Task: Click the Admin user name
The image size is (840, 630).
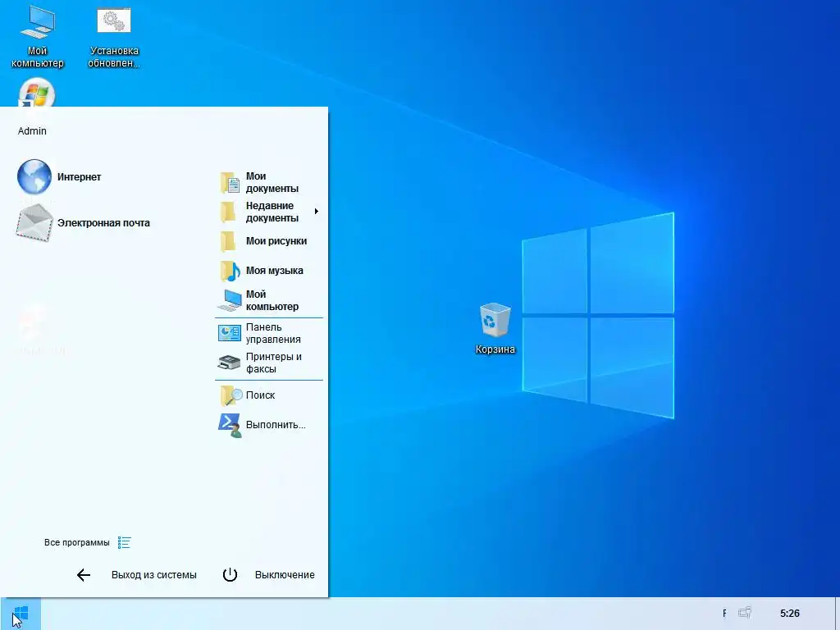Action: 32,130
